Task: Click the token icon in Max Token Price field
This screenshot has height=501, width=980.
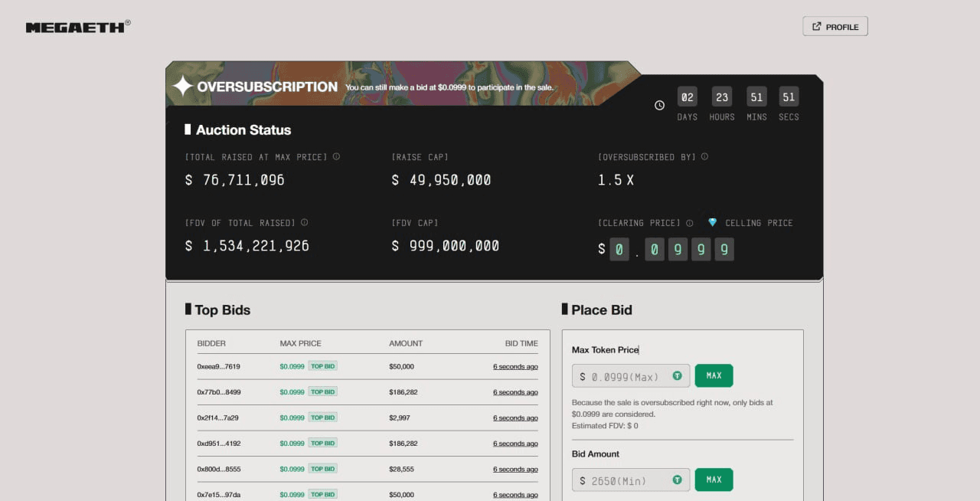Action: tap(678, 376)
